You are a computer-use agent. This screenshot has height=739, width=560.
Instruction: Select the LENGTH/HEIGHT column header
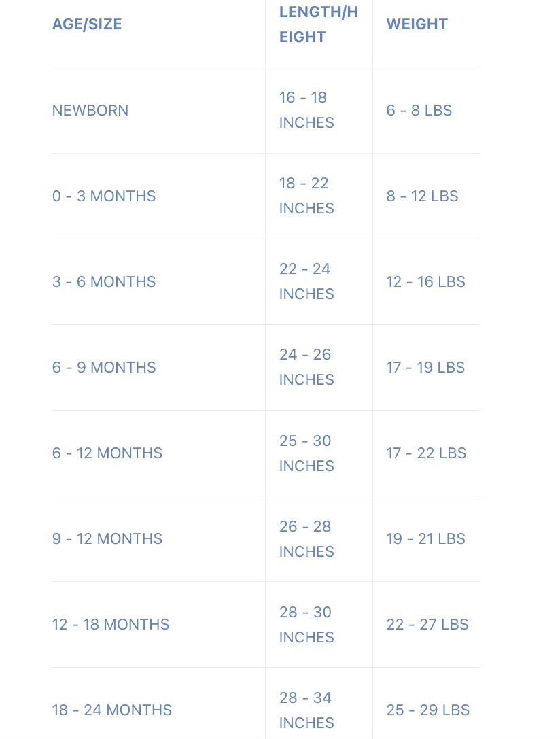coord(318,24)
